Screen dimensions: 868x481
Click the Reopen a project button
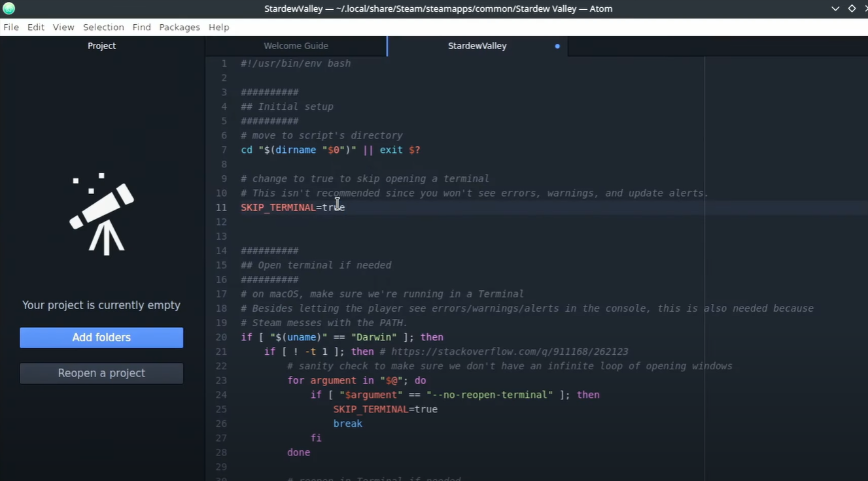(x=101, y=373)
